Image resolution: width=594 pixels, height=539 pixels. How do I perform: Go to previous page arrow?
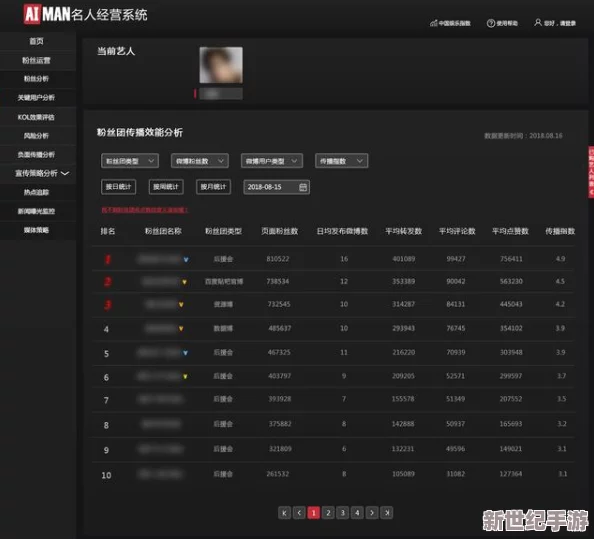tap(299, 513)
